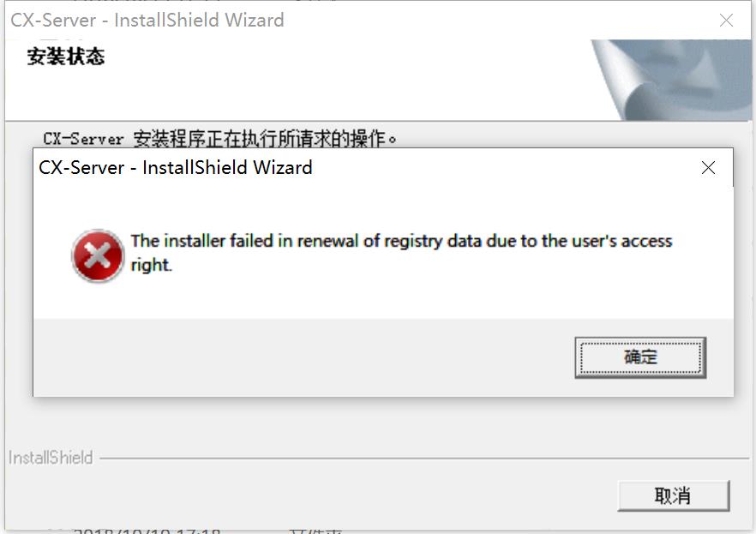This screenshot has width=756, height=534.
Task: Click the greyed CX-Server background window title
Action: (147, 21)
